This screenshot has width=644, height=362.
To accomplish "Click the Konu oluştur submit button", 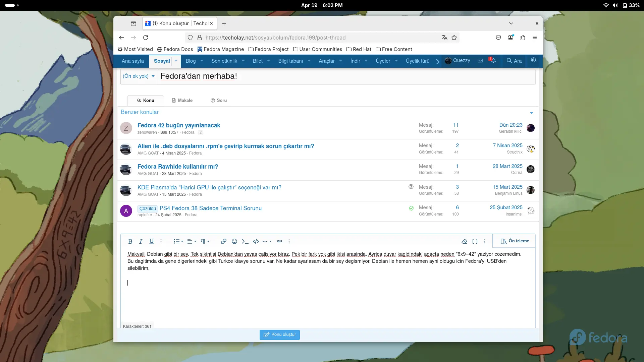I will pos(280,335).
